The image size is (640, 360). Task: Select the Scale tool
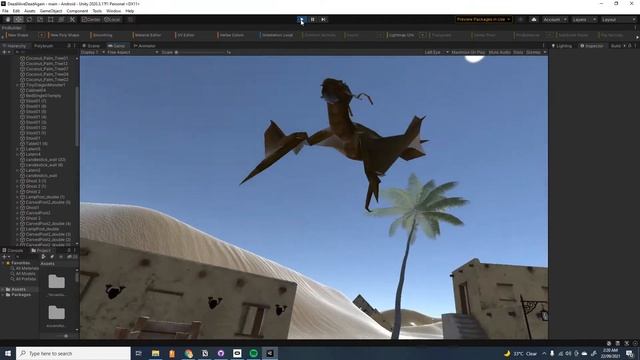coord(40,20)
